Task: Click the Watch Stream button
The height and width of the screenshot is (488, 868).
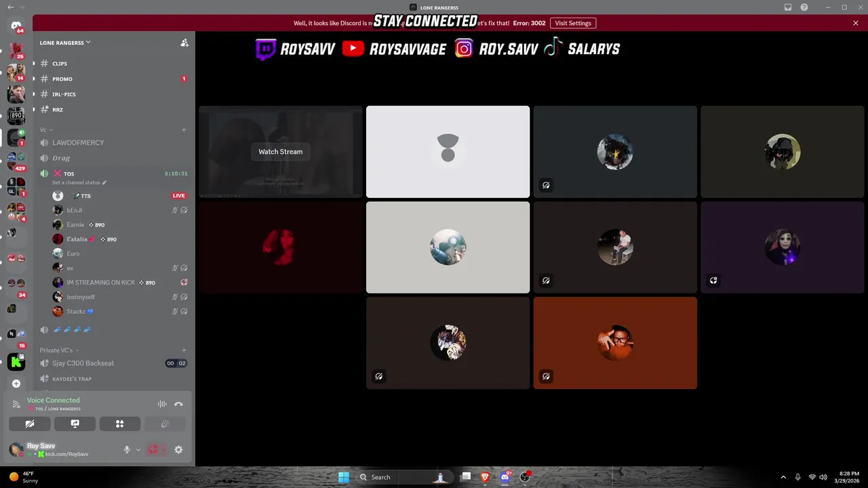Action: point(281,152)
